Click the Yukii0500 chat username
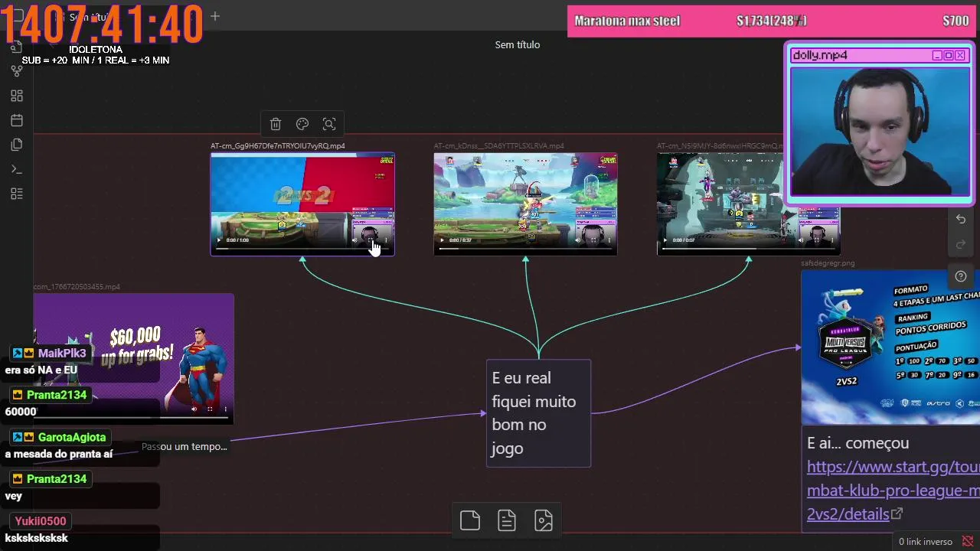Screen dimensions: 980x551 pyautogui.click(x=41, y=520)
